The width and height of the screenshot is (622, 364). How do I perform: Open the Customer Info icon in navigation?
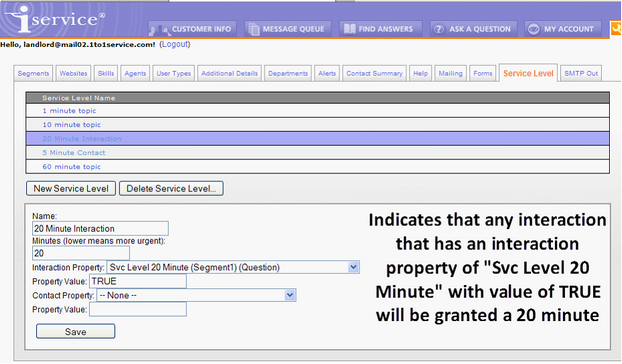[159, 29]
